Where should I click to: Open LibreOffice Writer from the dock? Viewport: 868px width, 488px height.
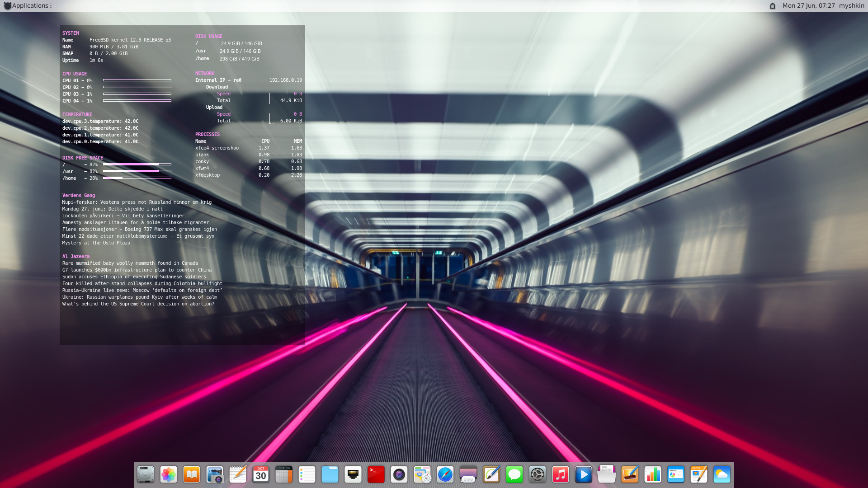[699, 474]
